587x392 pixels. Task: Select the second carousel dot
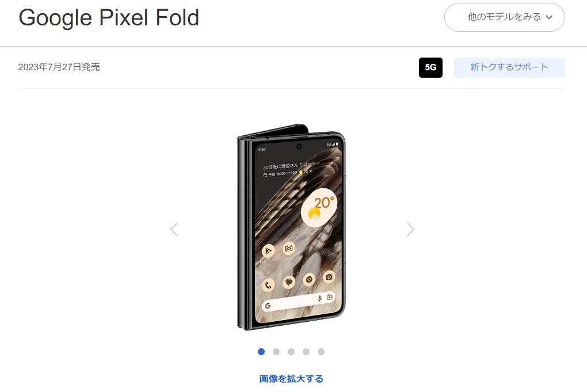[276, 352]
